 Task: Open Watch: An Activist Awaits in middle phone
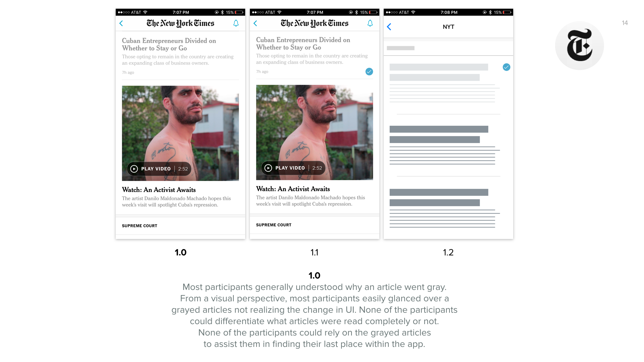293,189
